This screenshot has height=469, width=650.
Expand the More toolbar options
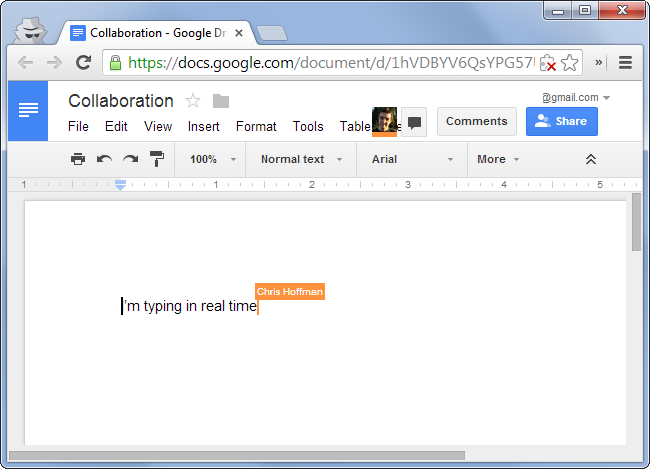(498, 159)
